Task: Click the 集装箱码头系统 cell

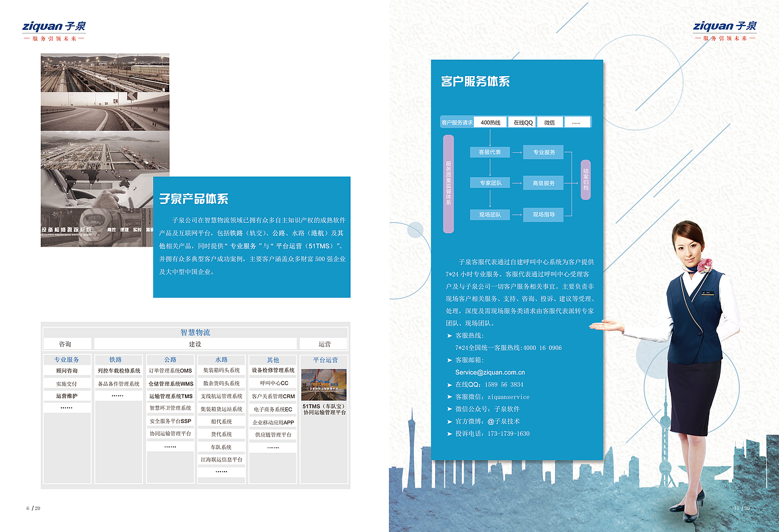Action: pyautogui.click(x=222, y=371)
